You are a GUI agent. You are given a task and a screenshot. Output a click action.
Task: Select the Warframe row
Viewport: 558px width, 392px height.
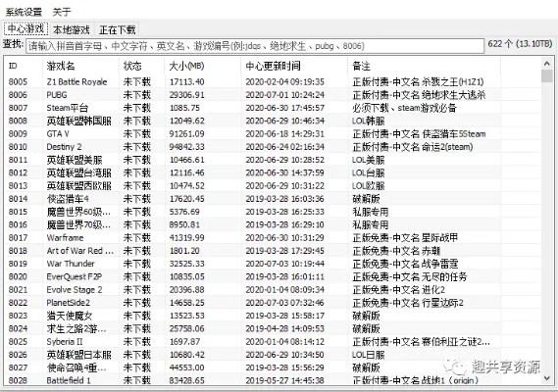(273, 237)
